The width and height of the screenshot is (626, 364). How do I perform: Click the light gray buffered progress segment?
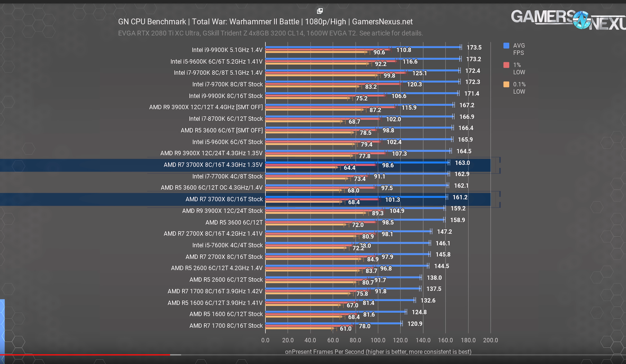pos(176,355)
